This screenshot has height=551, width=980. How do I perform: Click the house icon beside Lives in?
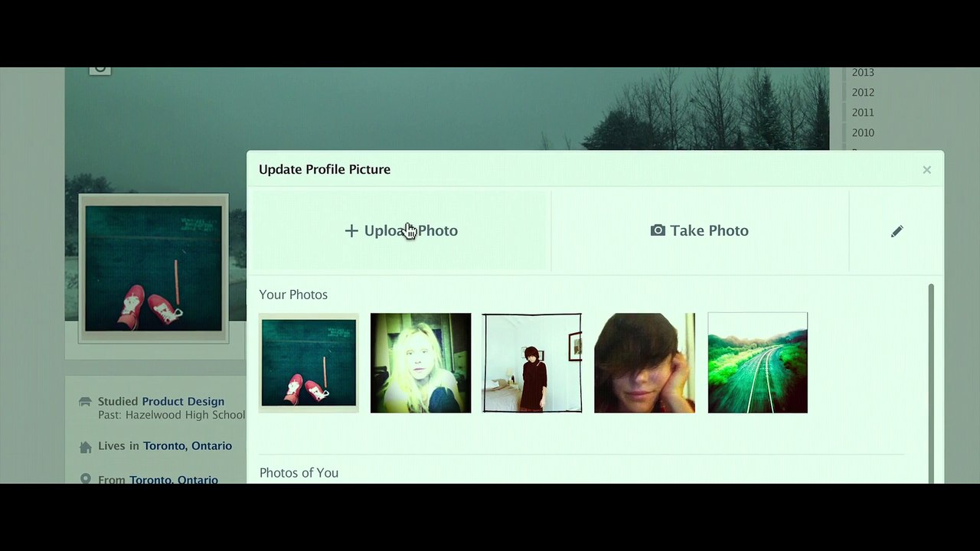click(85, 446)
